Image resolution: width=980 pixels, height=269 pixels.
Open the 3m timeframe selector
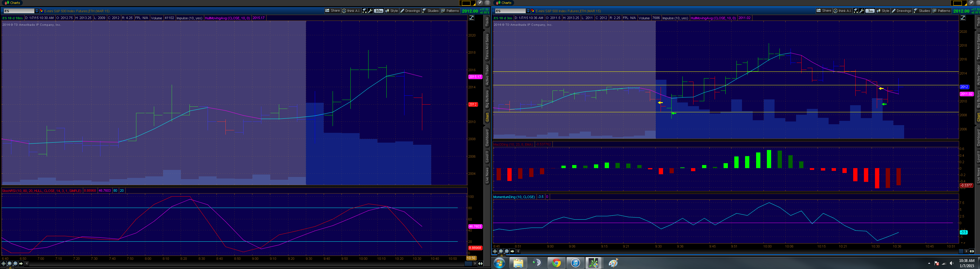pos(870,11)
